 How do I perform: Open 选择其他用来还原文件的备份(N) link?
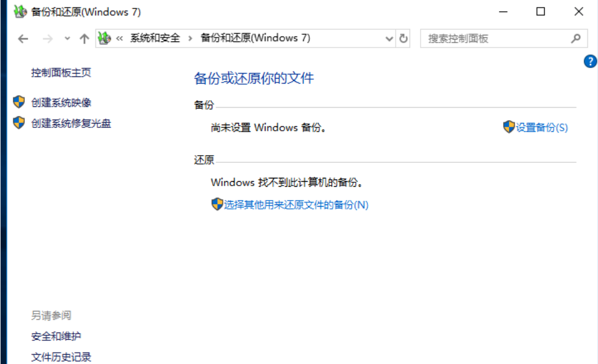click(296, 205)
